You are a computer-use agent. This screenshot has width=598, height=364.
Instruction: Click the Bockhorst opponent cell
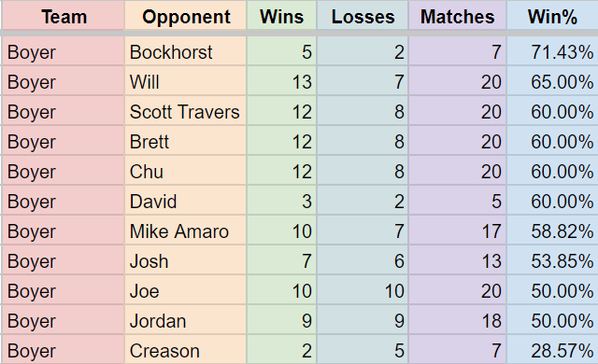pyautogui.click(x=185, y=51)
